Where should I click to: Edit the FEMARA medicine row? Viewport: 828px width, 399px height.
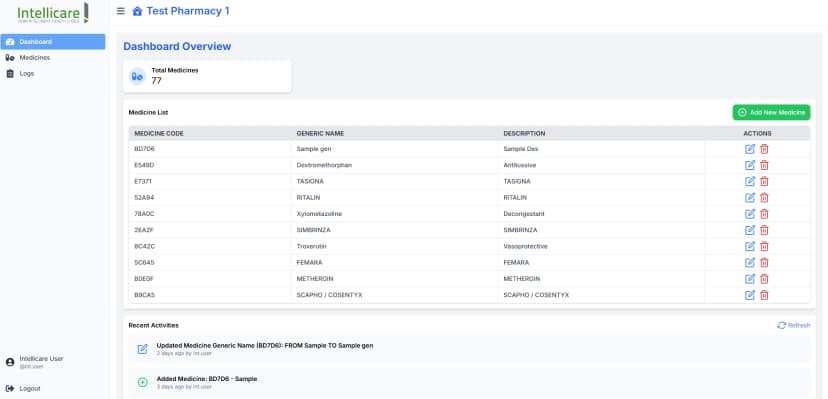point(750,262)
